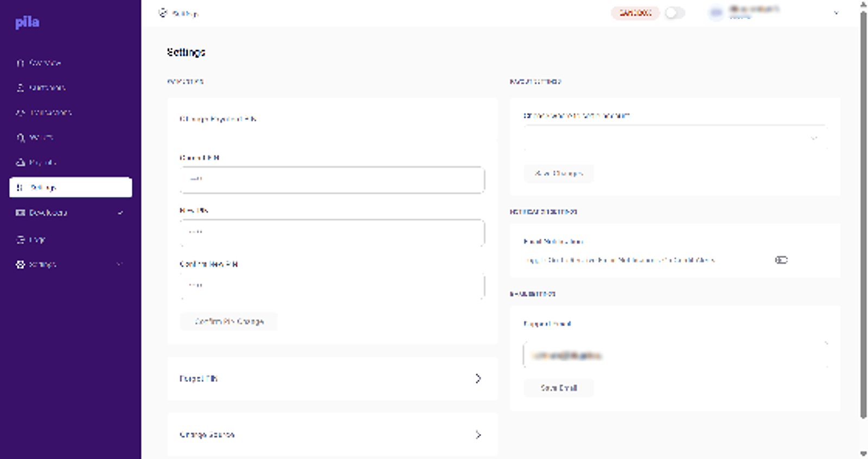Click the header icon beside the Settings breadcrumb
Image resolution: width=868 pixels, height=459 pixels.
click(x=163, y=12)
